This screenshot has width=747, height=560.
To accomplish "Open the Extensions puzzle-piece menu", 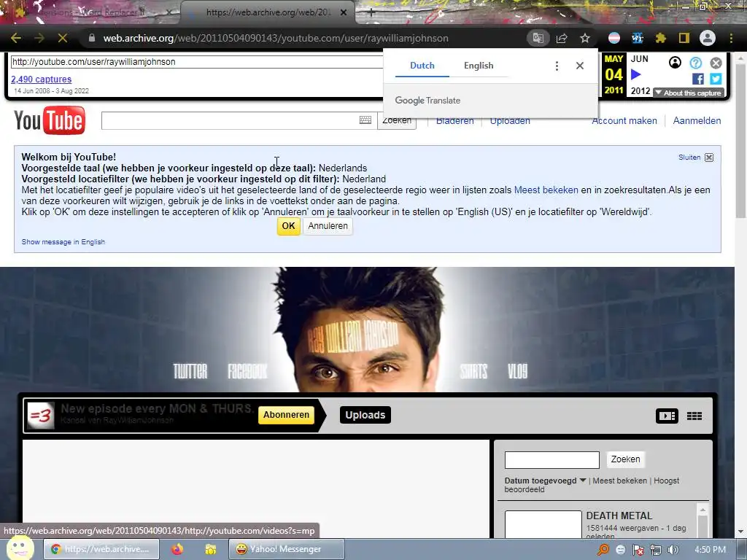I will [x=661, y=38].
